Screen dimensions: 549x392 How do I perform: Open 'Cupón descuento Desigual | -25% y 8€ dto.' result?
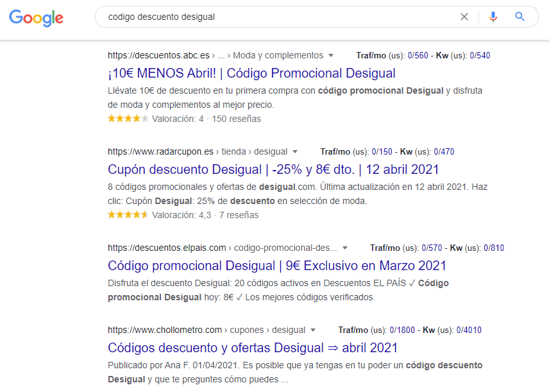coord(273,169)
